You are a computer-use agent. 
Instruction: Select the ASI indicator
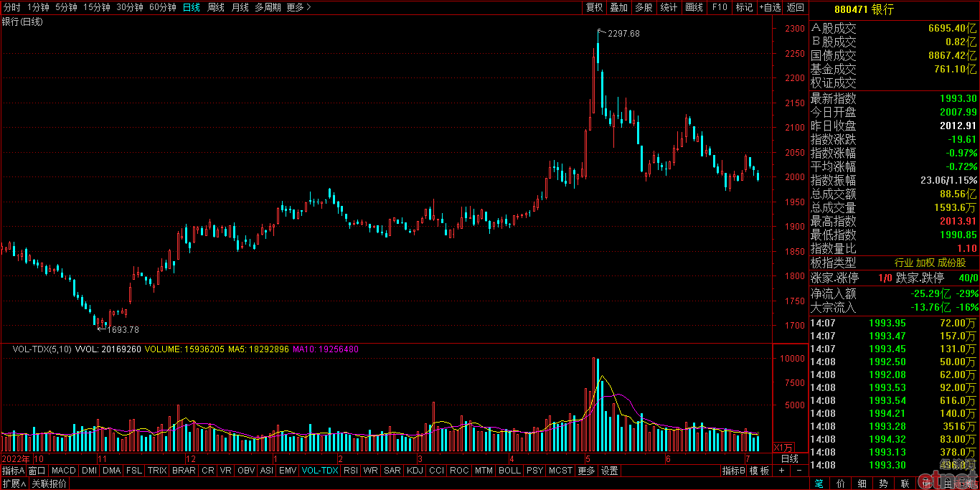(267, 471)
